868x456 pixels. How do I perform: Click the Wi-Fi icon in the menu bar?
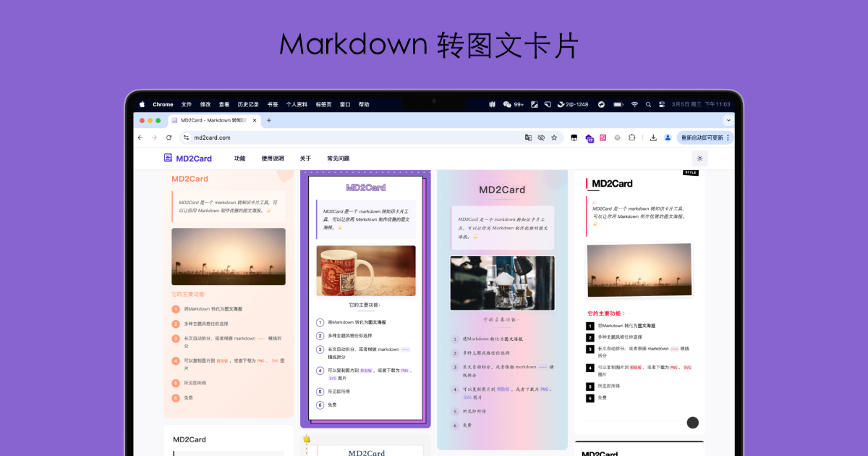click(x=633, y=104)
